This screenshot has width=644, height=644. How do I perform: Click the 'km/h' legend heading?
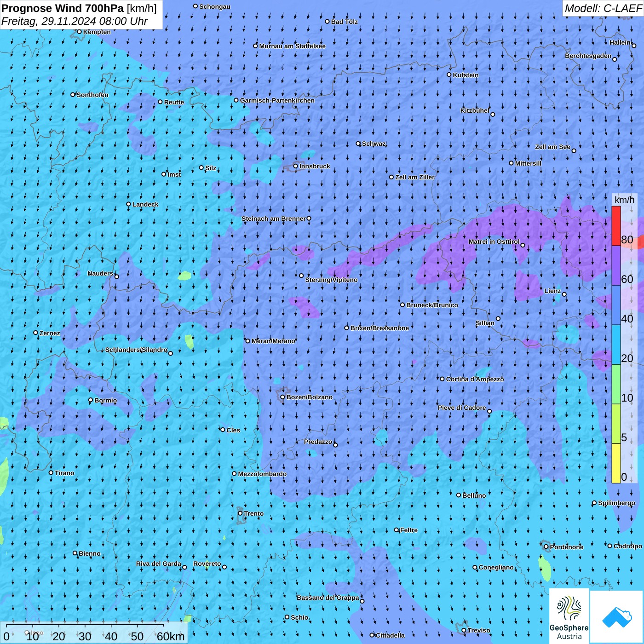point(624,200)
